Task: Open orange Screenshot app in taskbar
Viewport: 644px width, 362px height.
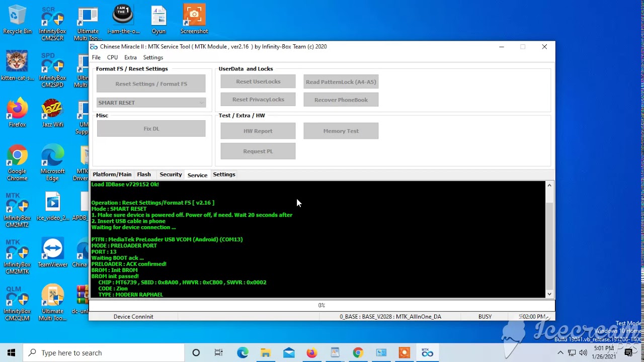Action: (404, 353)
